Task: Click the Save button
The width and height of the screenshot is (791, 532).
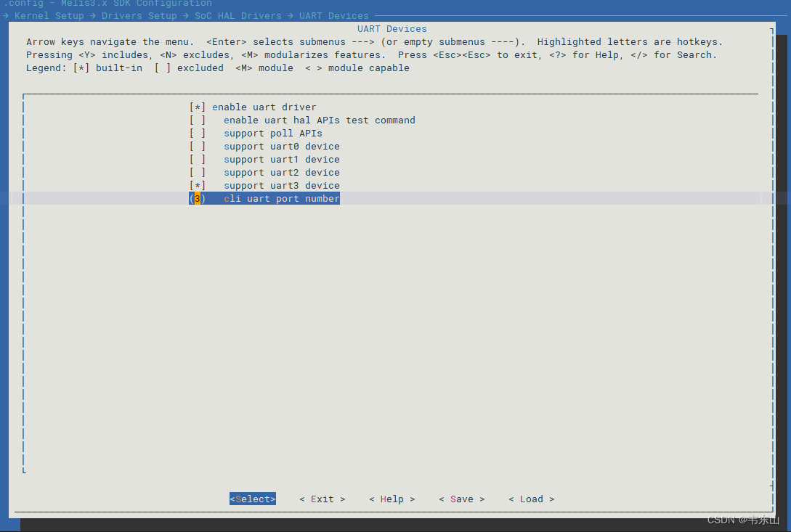Action: tap(461, 499)
